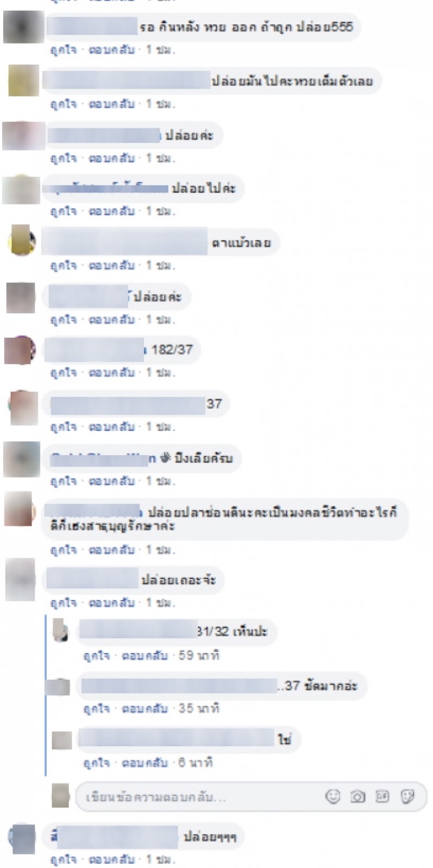Like the comment saying 182/37
This screenshot has width=433, height=868.
coord(63,373)
